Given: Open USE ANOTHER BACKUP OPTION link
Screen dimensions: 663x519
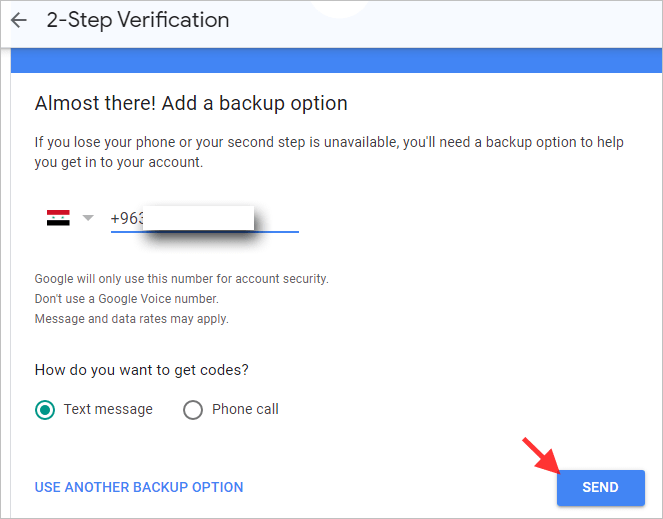Looking at the screenshot, I should (139, 487).
